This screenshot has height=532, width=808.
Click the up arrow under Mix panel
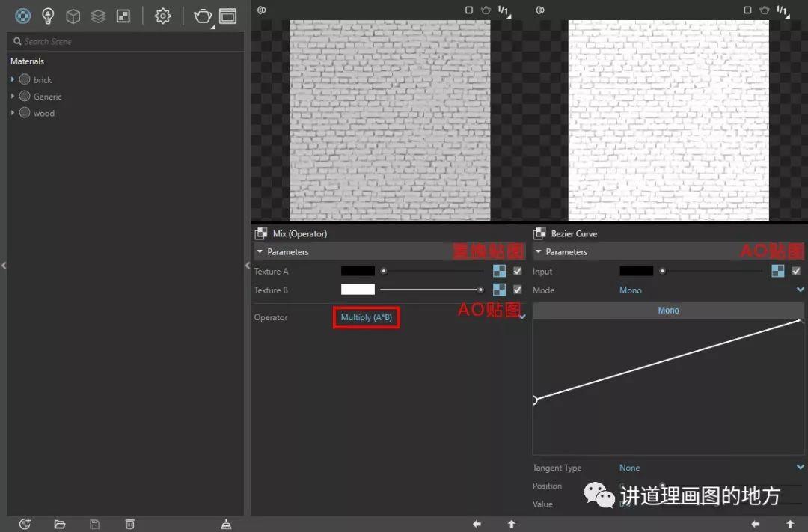pyautogui.click(x=512, y=525)
